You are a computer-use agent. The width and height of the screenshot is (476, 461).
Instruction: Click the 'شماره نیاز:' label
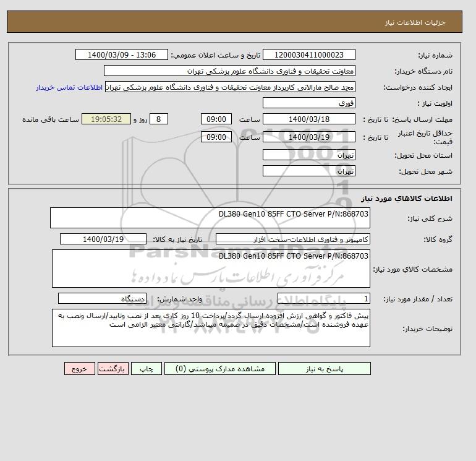coord(435,55)
